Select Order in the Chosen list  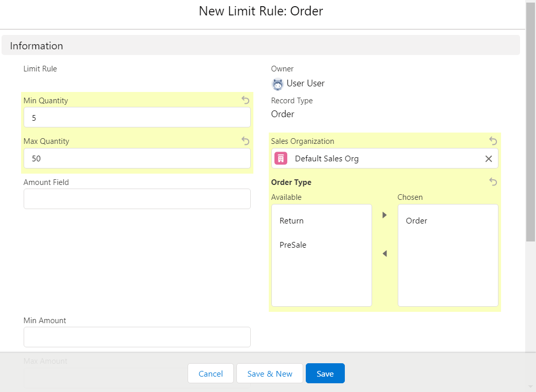(x=416, y=220)
